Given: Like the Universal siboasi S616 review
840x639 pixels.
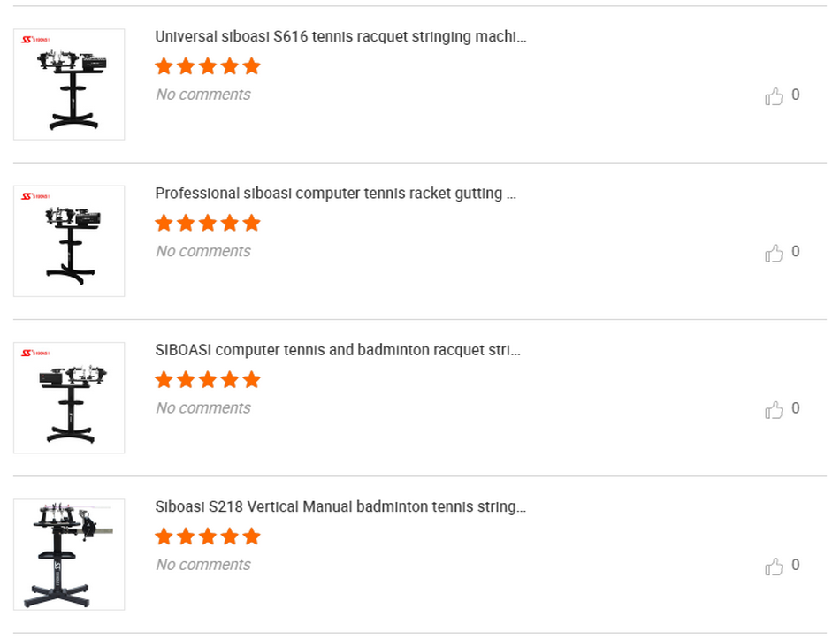Looking at the screenshot, I should [774, 95].
